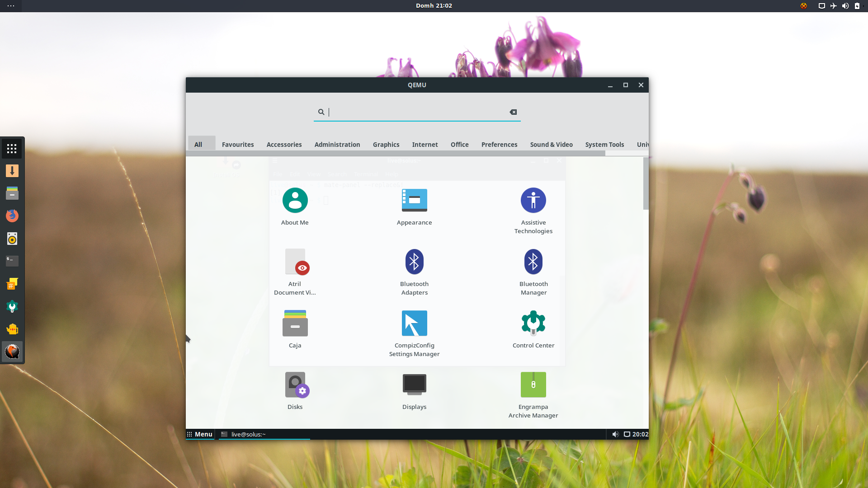This screenshot has width=868, height=488.
Task: Open Assistive Technologies icon
Action: (x=533, y=200)
